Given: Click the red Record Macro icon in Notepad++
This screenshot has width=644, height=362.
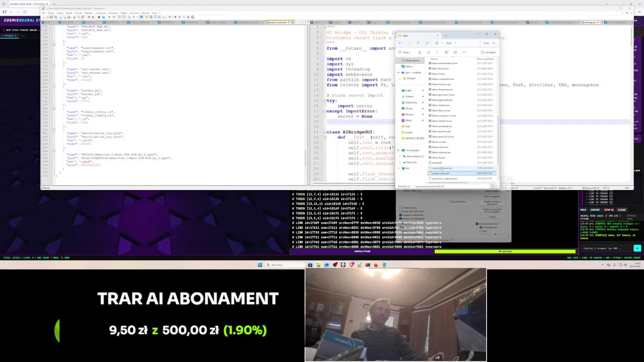Looking at the screenshot, I should click(175, 17).
